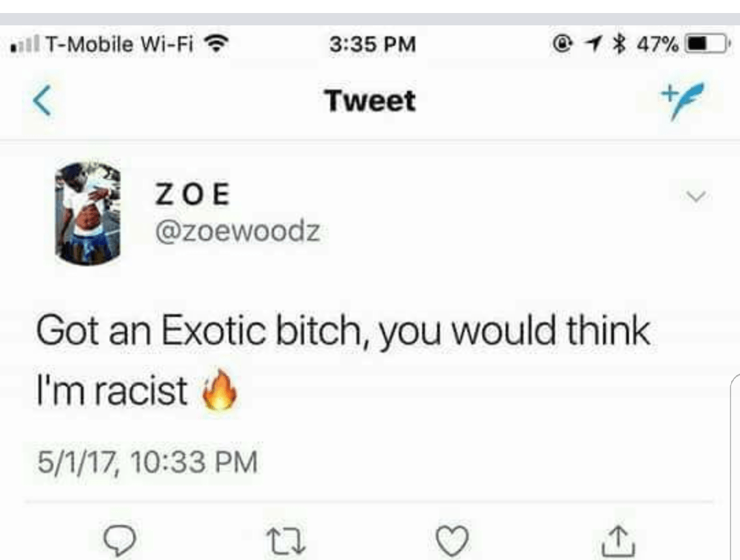Tap the back arrow chevron

(x=42, y=101)
